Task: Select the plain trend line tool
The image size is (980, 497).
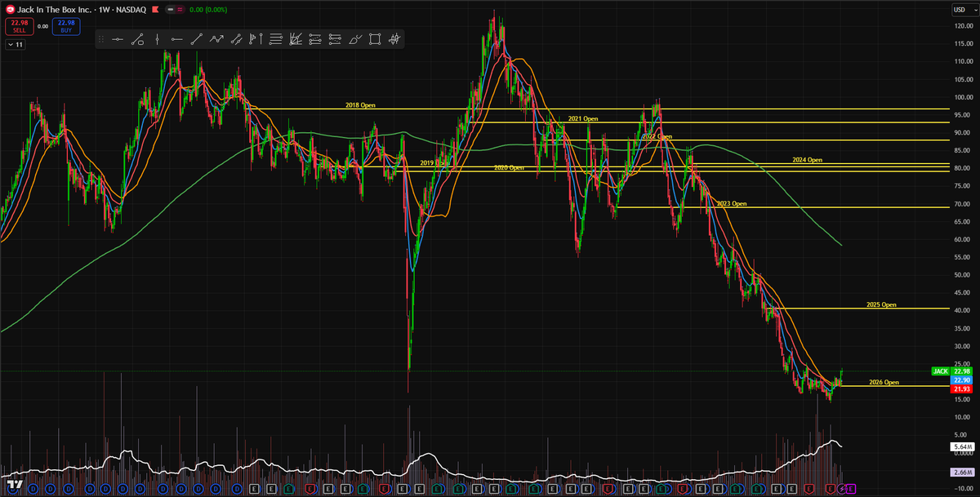Action: pyautogui.click(x=197, y=39)
